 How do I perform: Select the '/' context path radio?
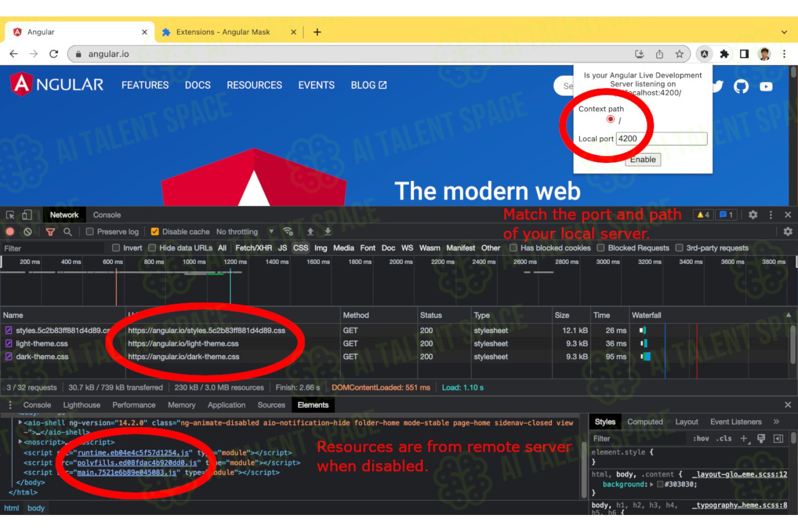(x=611, y=119)
